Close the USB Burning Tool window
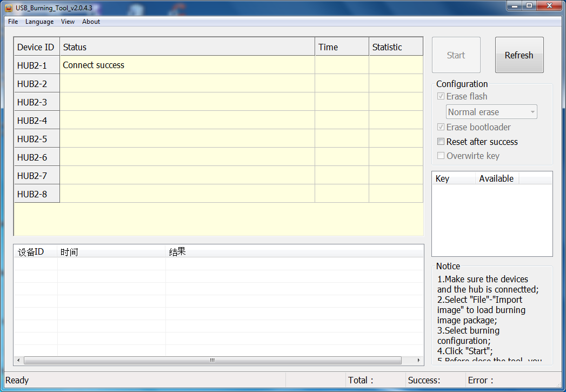This screenshot has height=392, width=566. point(548,6)
